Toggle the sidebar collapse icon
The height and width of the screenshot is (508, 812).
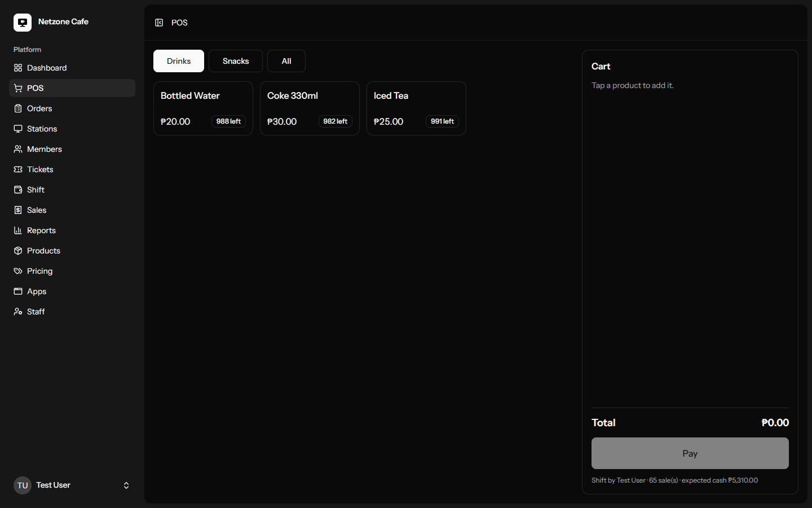[x=159, y=23]
